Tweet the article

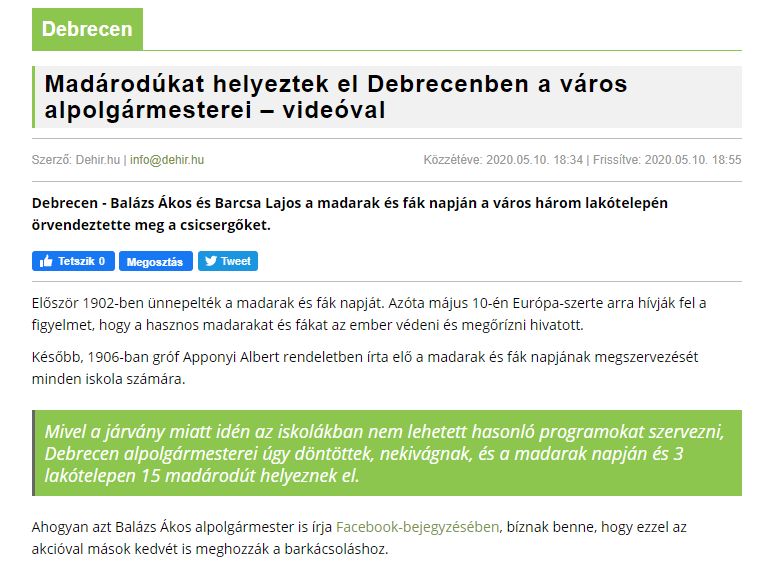pos(228,261)
